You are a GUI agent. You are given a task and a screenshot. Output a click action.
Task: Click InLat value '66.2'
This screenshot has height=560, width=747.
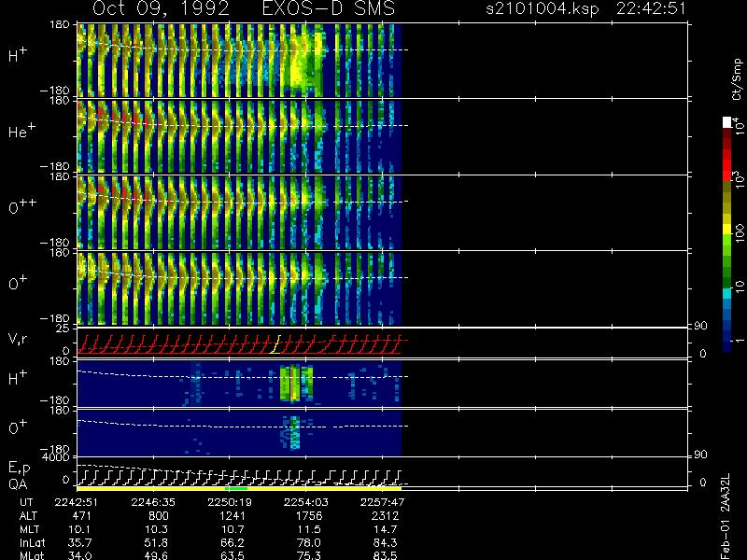click(x=233, y=542)
